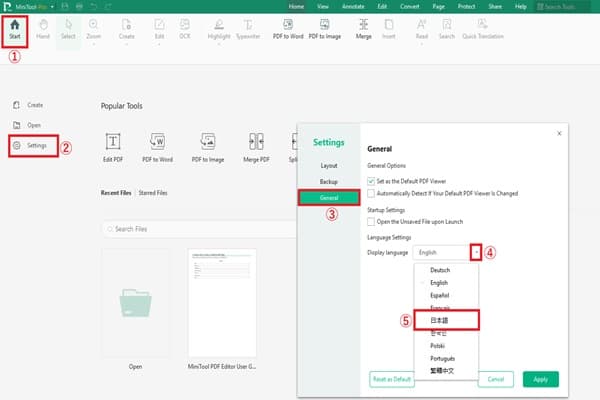Open the Annotate ribbon tab
The width and height of the screenshot is (600, 400).
(353, 7)
